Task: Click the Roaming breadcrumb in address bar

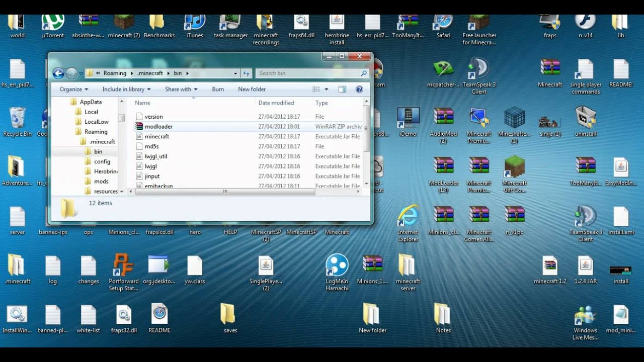Action: click(115, 73)
